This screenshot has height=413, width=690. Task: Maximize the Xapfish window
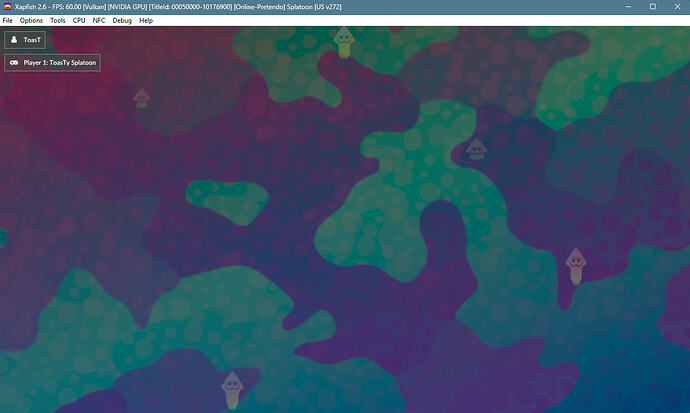pyautogui.click(x=653, y=7)
